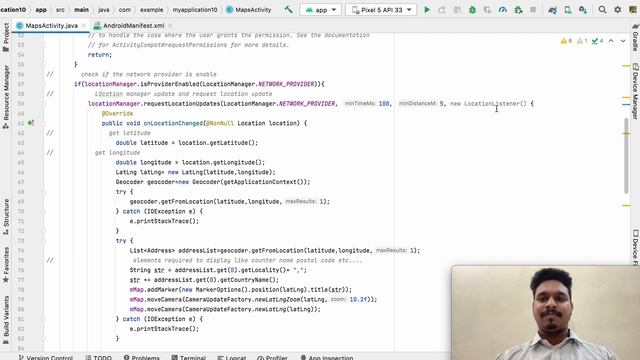The height and width of the screenshot is (360, 640).
Task: Click the Stop square icon
Action: tap(533, 9)
